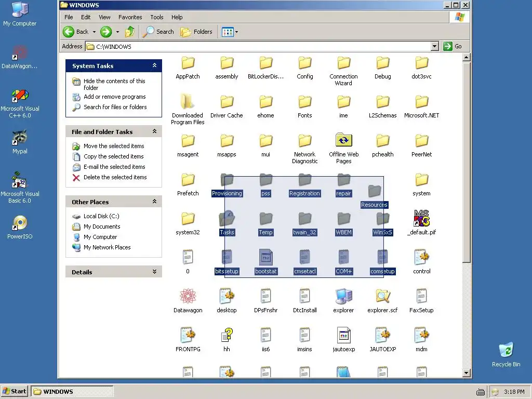Collapse the System Tasks panel

coord(154,65)
